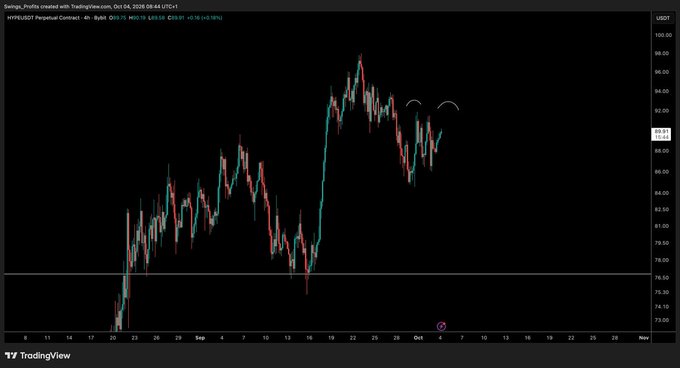
Task: Click the 76.50 price axis label
Action: point(662,278)
